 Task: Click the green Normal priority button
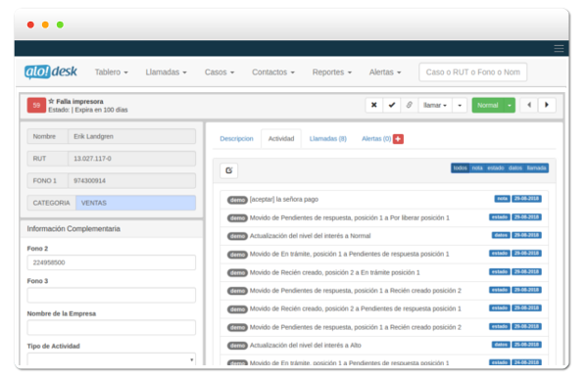(488, 105)
